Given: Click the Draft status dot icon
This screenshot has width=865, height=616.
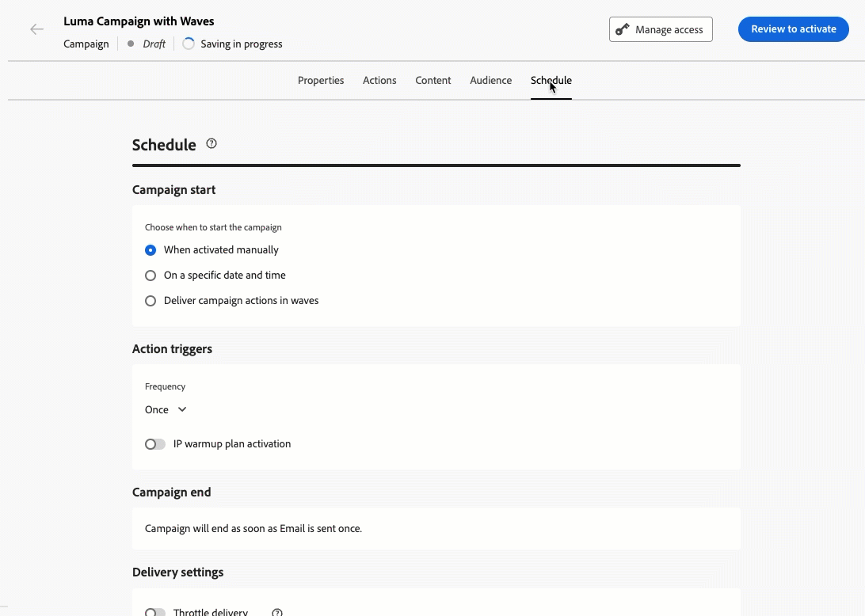Looking at the screenshot, I should [131, 44].
